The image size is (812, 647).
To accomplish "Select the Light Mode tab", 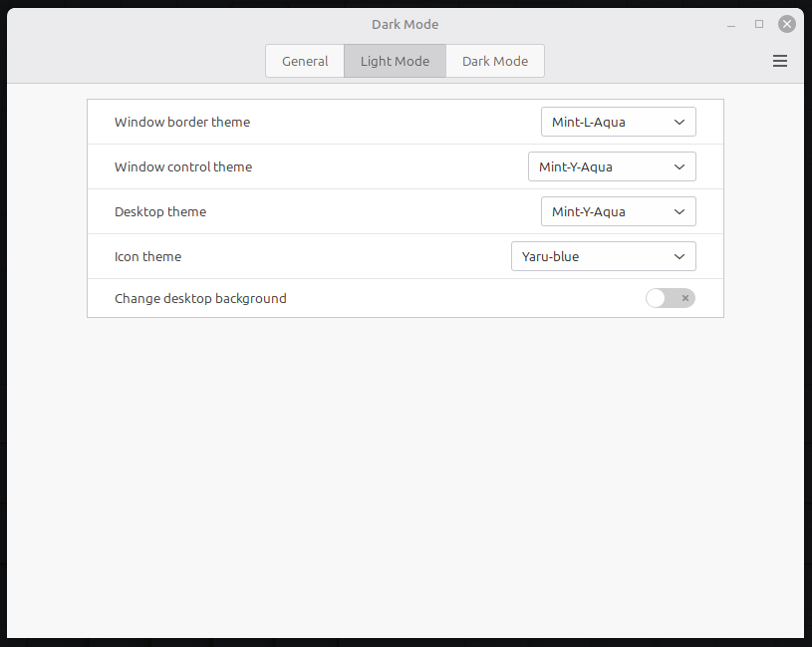I will click(395, 61).
